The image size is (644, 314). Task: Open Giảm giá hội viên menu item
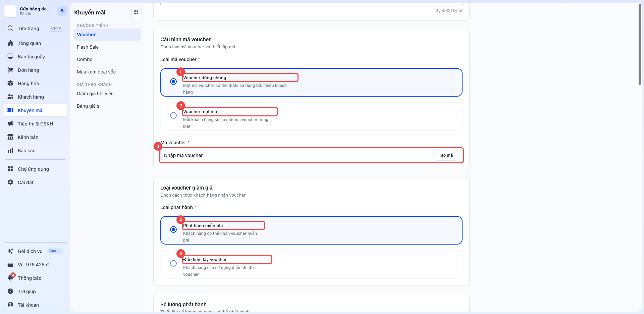point(107,94)
